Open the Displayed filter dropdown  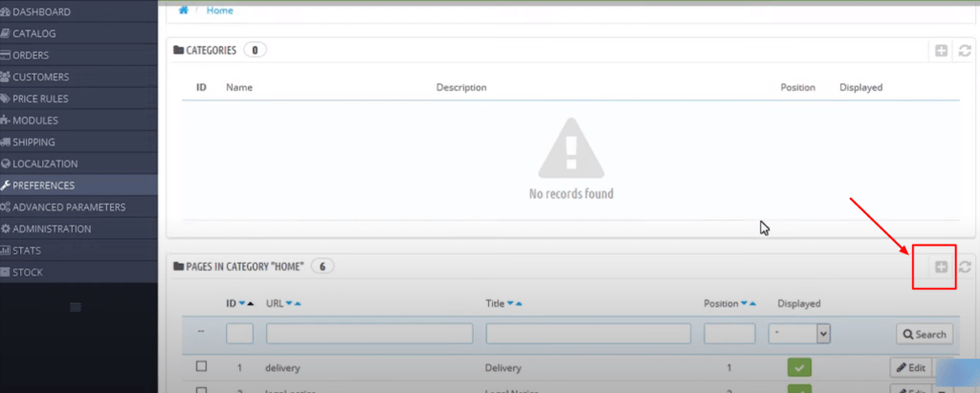[x=799, y=334]
